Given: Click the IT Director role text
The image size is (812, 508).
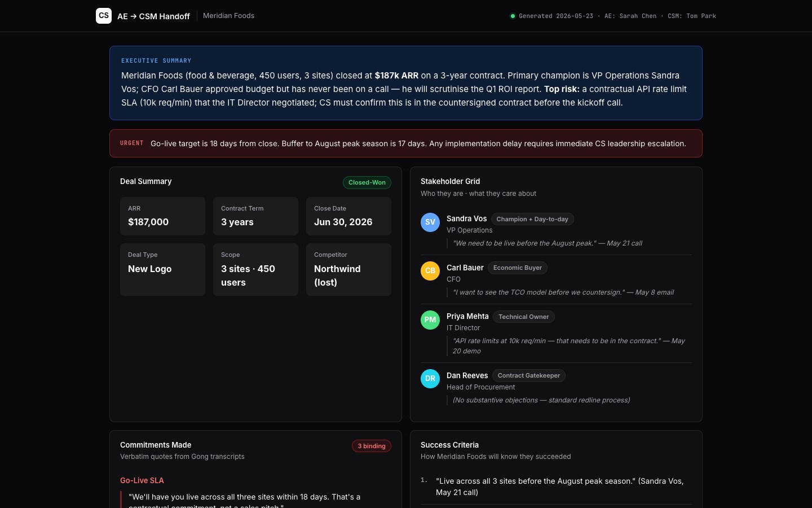Looking at the screenshot, I should 463,328.
